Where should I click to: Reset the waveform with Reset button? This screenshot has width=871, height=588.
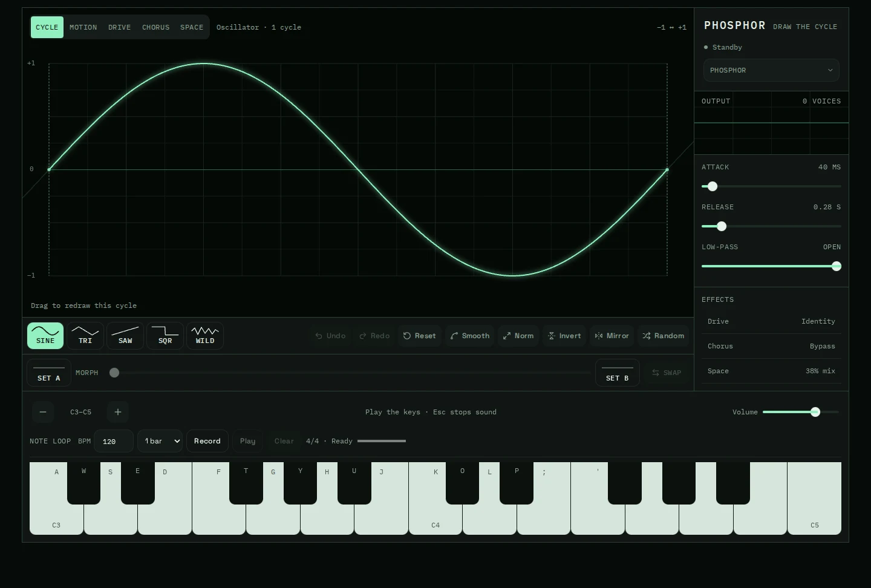[x=419, y=336]
